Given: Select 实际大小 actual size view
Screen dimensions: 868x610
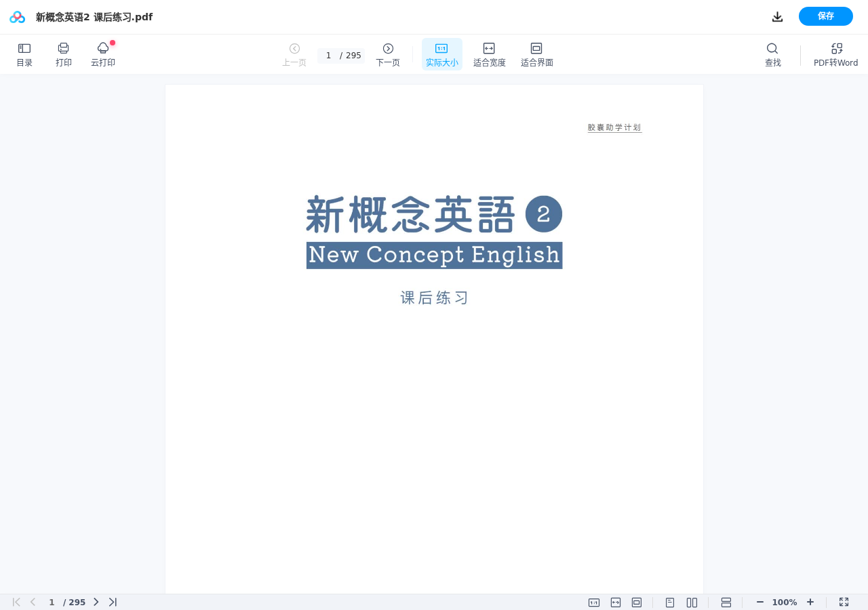Looking at the screenshot, I should click(441, 54).
